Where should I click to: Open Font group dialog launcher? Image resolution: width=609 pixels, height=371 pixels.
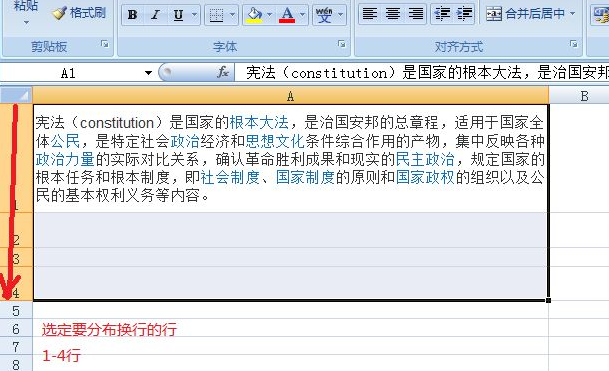pyautogui.click(x=341, y=44)
